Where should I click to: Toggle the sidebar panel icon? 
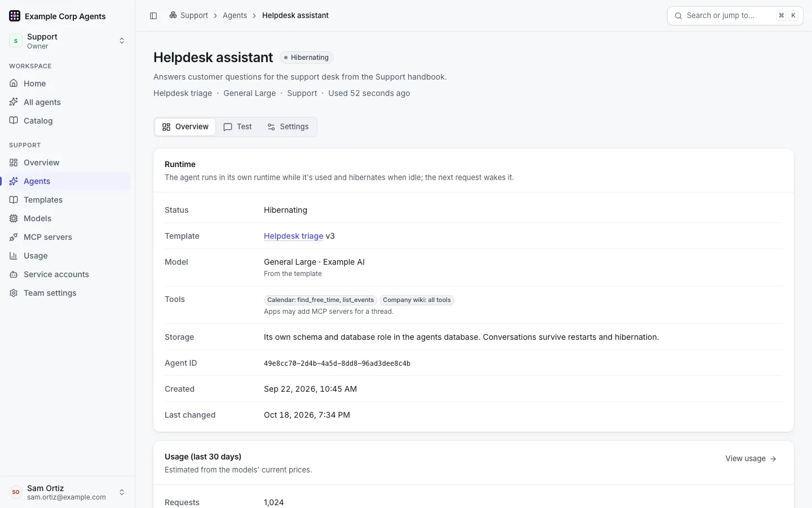153,16
